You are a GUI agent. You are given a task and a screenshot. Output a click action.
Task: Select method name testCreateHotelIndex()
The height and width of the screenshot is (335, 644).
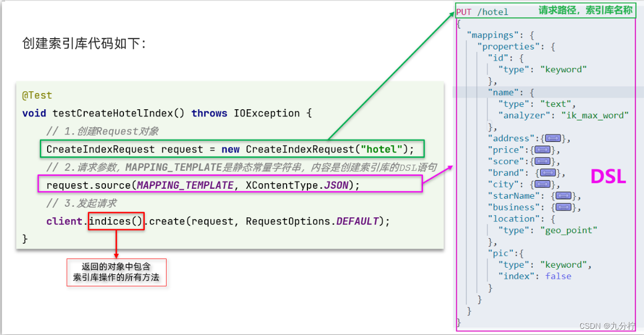[118, 114]
